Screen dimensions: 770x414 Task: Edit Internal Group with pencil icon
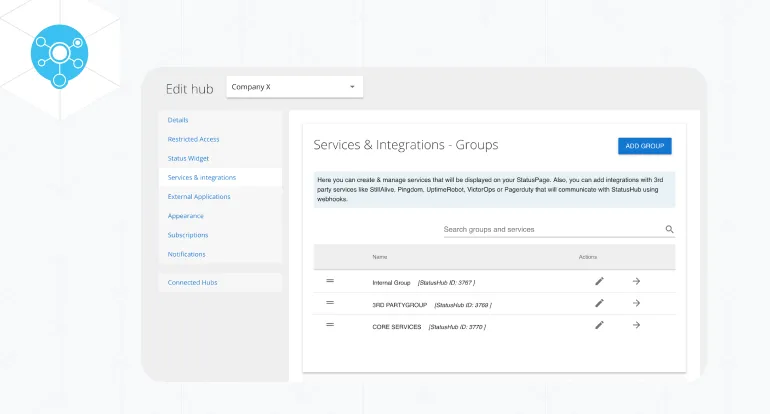[x=599, y=281]
